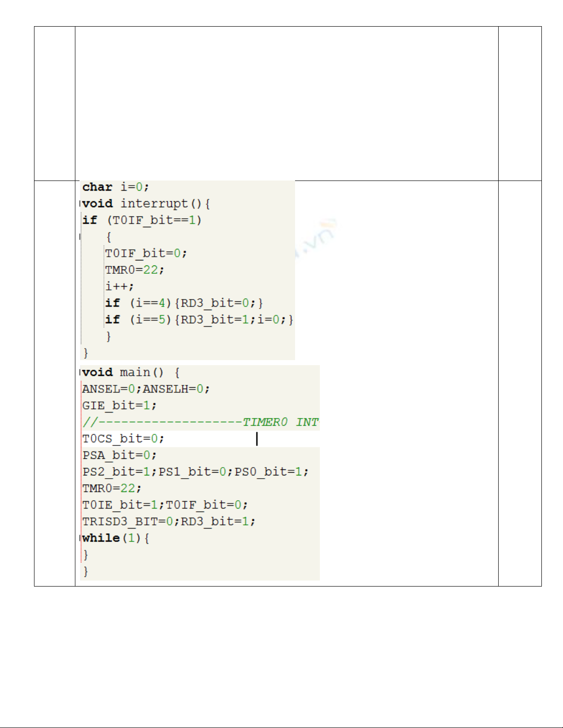Click the PS2/PS1/PS0 prescaler bits line
The width and height of the screenshot is (563, 728).
pyautogui.click(x=195, y=472)
